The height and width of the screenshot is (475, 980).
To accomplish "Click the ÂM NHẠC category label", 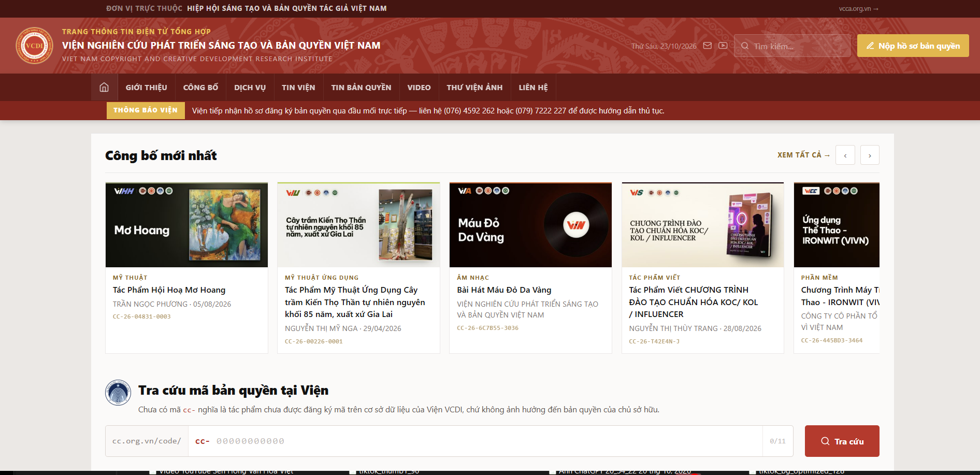I will pos(473,278).
